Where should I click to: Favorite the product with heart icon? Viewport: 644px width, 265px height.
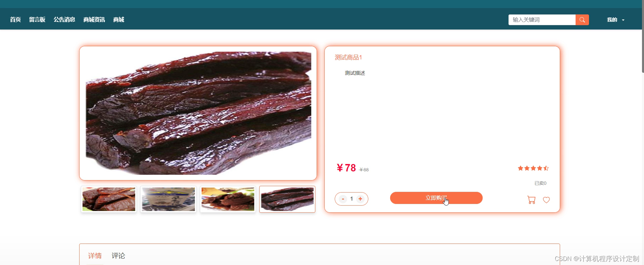click(546, 200)
